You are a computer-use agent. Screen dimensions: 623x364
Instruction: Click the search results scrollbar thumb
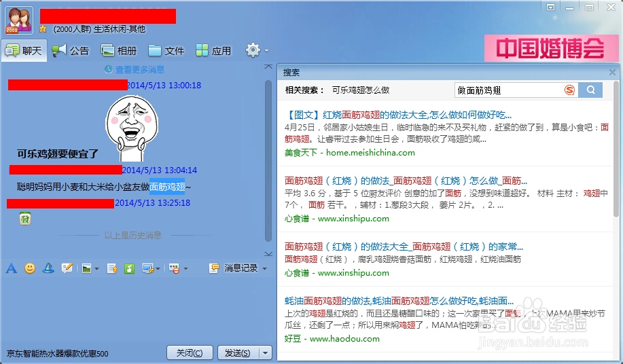[x=616, y=149]
